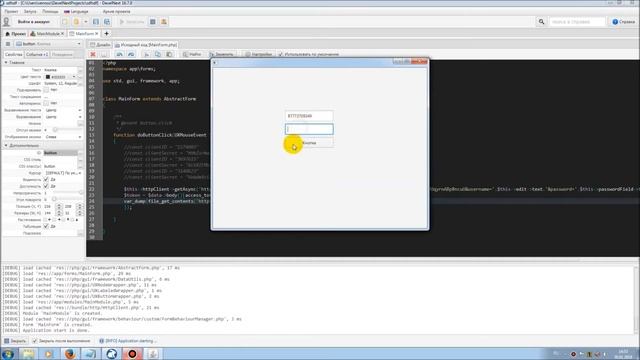Collapse the Дополнительно properties section
This screenshot has height=360, width=640.
click(6, 145)
